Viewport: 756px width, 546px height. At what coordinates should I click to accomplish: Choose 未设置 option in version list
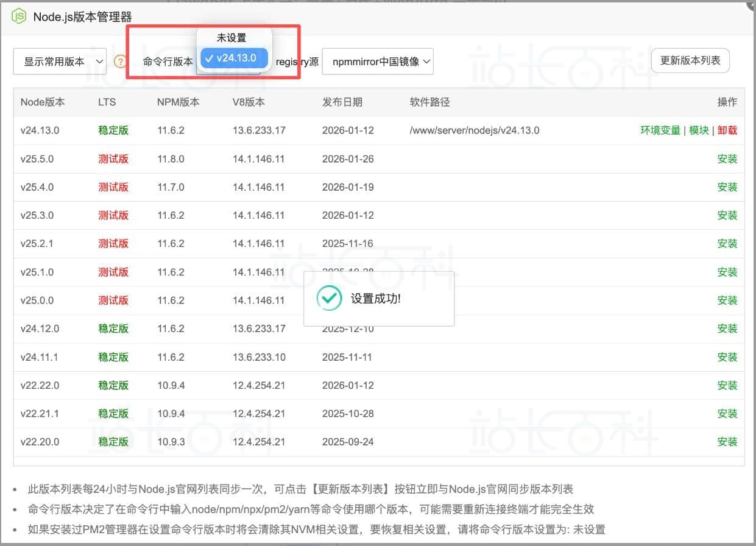click(231, 38)
